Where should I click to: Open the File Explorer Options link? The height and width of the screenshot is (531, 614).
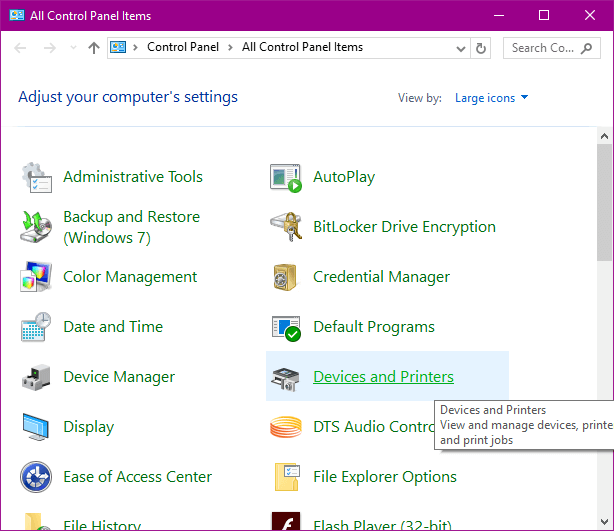coord(385,477)
